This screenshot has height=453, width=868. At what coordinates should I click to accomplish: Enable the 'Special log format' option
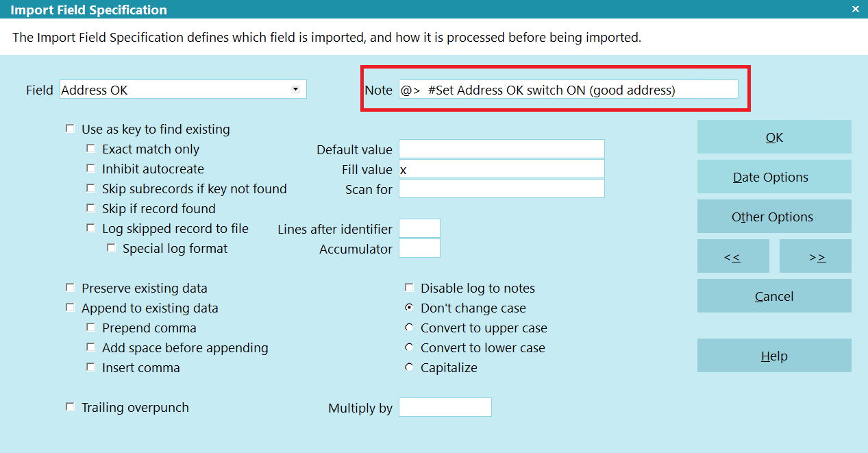pyautogui.click(x=112, y=248)
